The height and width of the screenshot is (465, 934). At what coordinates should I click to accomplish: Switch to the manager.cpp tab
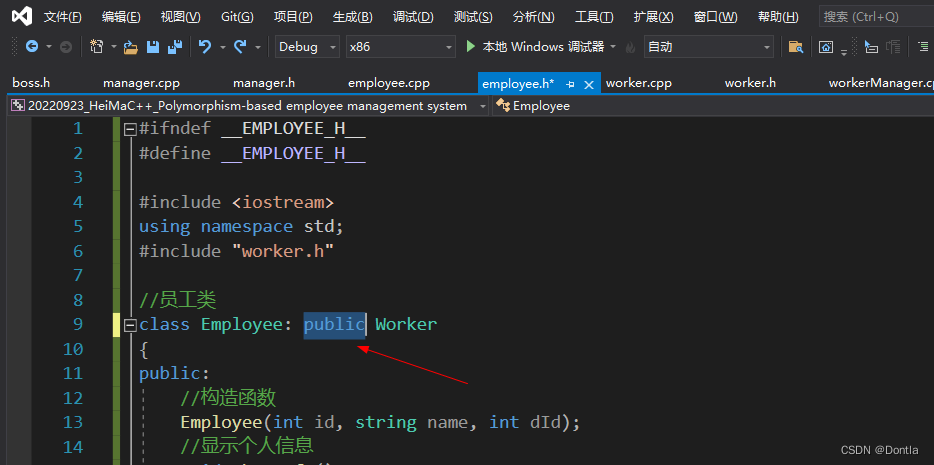(141, 83)
